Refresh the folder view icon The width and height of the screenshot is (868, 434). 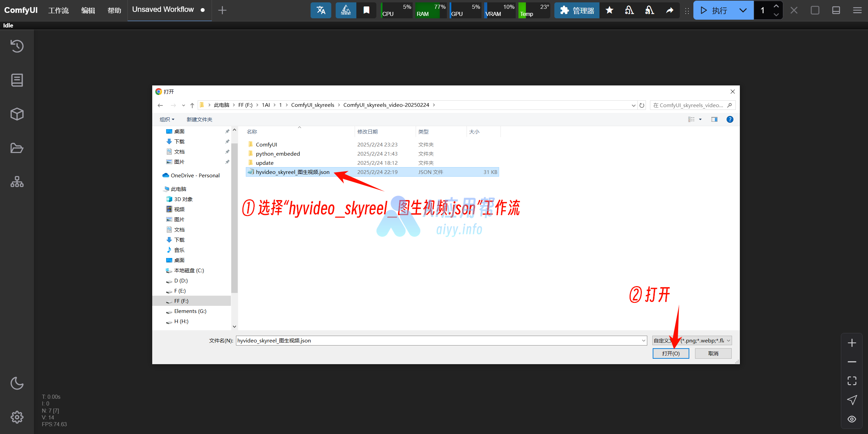tap(642, 105)
